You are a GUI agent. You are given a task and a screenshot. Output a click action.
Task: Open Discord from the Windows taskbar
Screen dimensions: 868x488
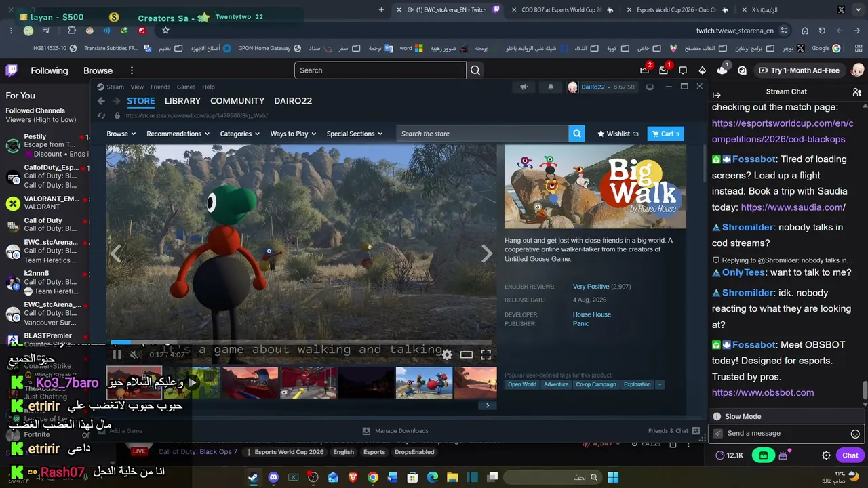[x=273, y=478]
